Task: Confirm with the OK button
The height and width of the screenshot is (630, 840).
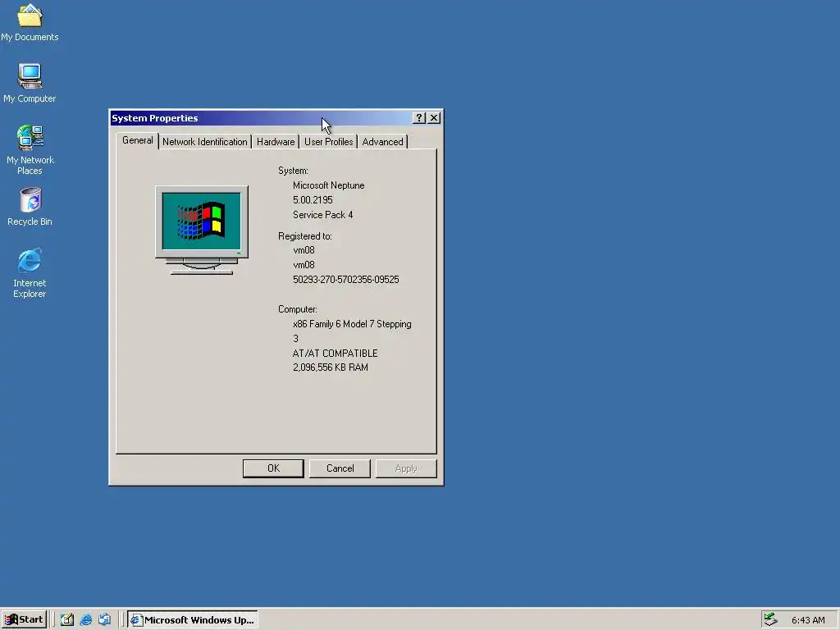Action: tap(273, 468)
